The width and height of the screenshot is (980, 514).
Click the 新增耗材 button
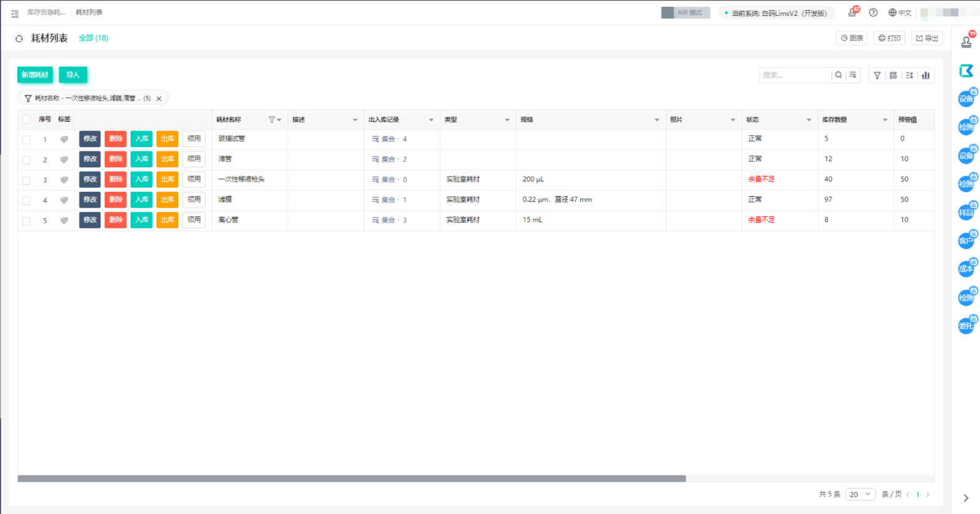click(x=35, y=75)
